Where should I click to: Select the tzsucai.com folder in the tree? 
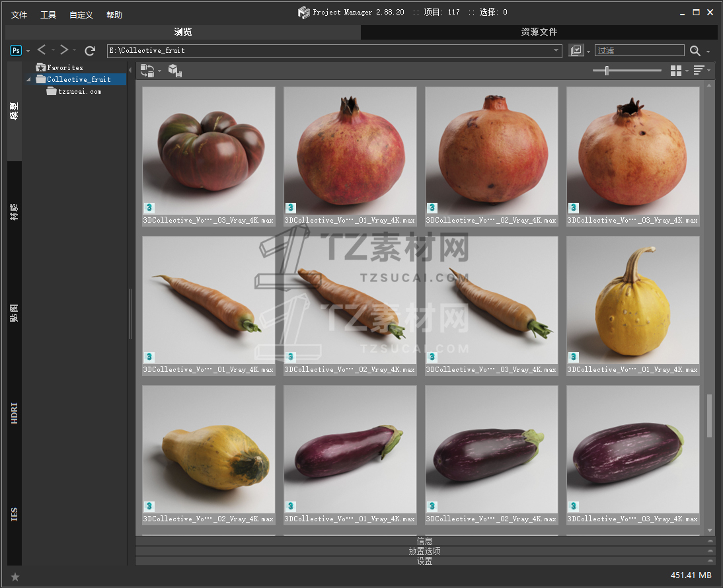(79, 92)
